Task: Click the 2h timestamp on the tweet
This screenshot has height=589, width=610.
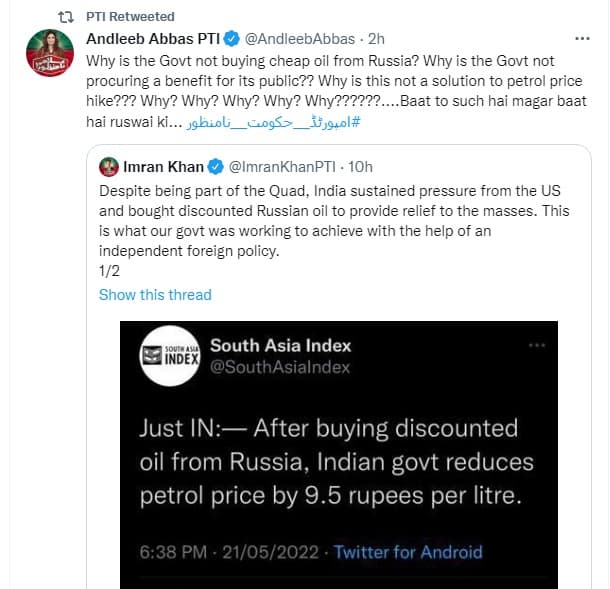Action: coord(376,39)
